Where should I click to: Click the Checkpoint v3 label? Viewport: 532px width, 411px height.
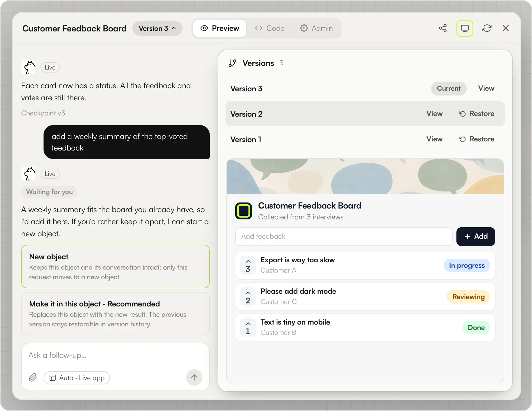click(43, 113)
